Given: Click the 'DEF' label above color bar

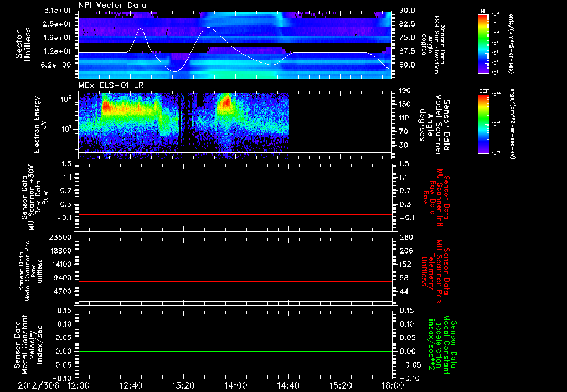Looking at the screenshot, I should [x=484, y=91].
